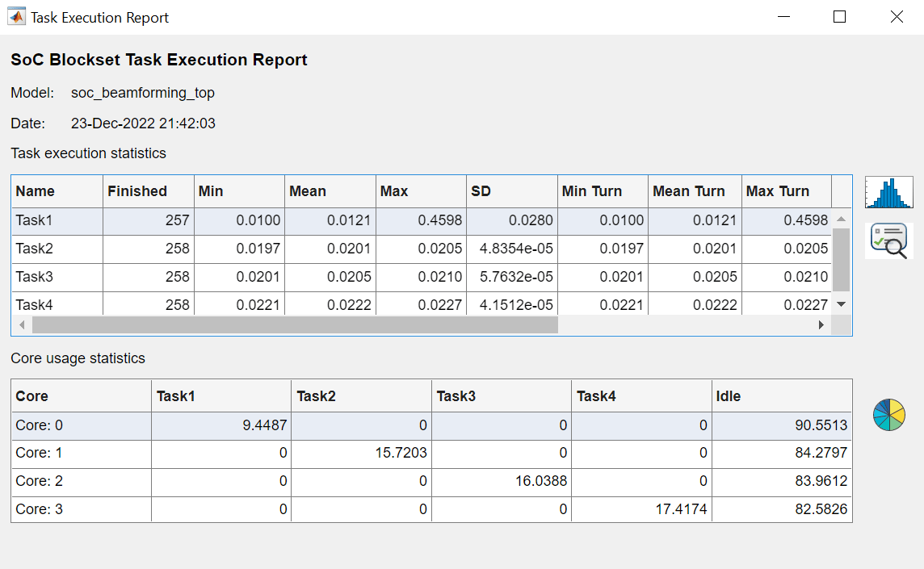Click the MATLAB logo in title bar

click(x=16, y=17)
